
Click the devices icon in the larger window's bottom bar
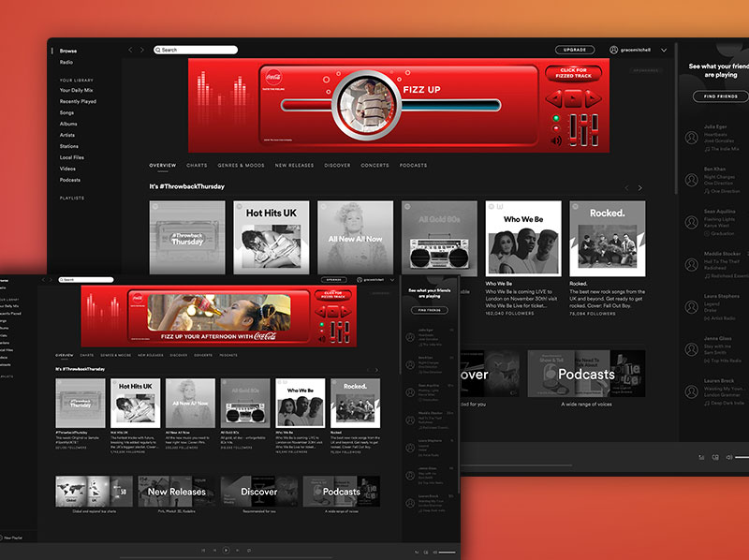tap(715, 457)
